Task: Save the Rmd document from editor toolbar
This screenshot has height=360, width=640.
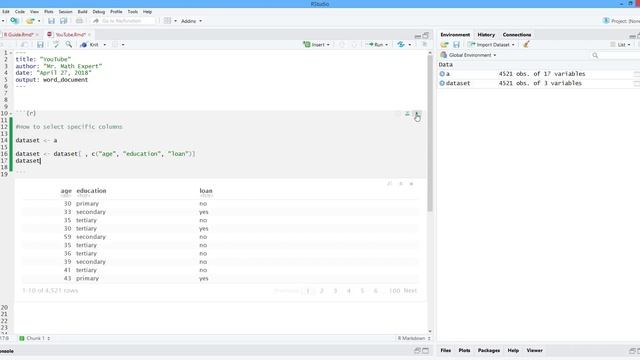Action: [40, 44]
